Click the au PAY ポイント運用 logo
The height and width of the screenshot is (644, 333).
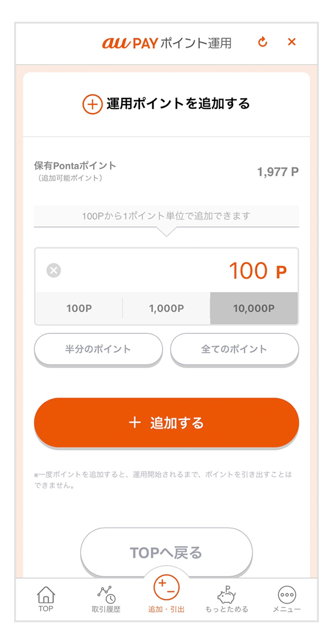coord(166,43)
